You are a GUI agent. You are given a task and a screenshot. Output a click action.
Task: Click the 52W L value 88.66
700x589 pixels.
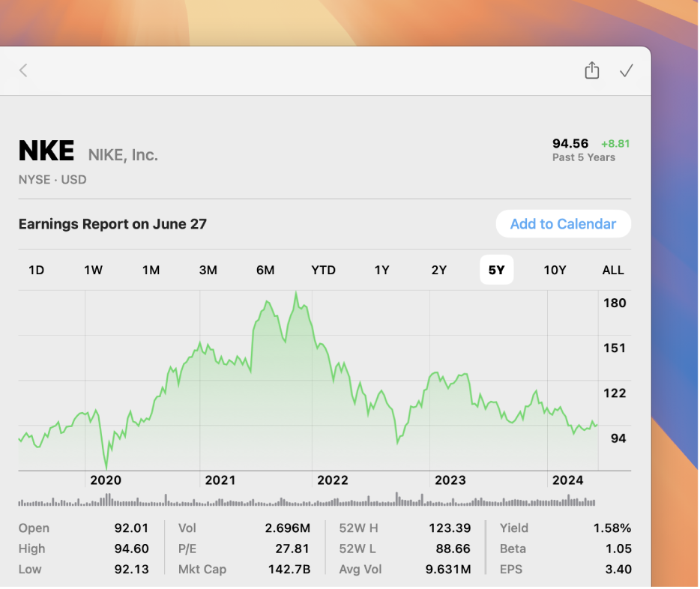tap(453, 549)
